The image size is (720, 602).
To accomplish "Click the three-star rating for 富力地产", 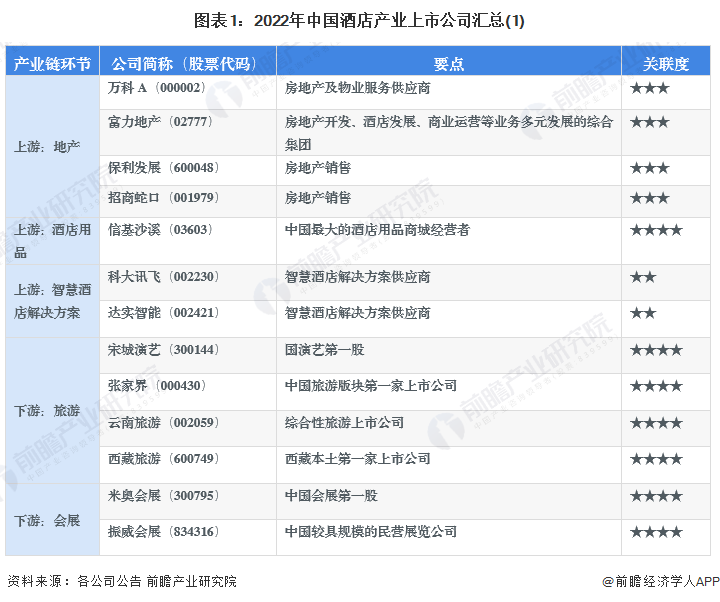I will pyautogui.click(x=650, y=122).
